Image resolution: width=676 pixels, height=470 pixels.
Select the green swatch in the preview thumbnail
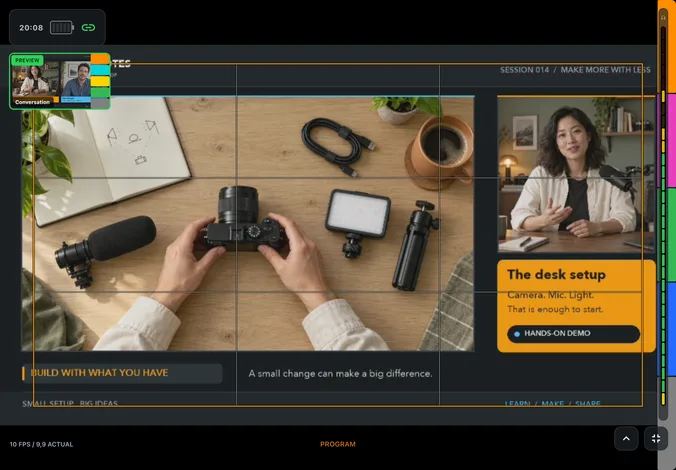(100, 92)
